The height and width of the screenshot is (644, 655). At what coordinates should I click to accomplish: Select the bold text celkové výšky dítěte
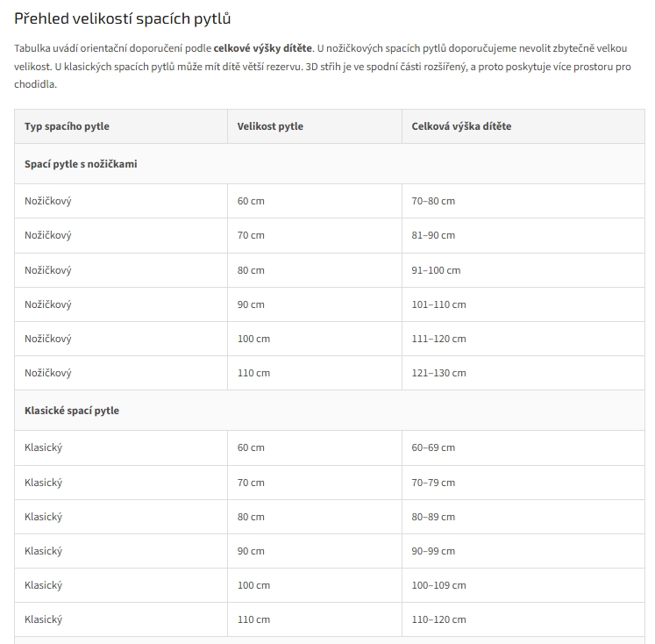click(263, 48)
